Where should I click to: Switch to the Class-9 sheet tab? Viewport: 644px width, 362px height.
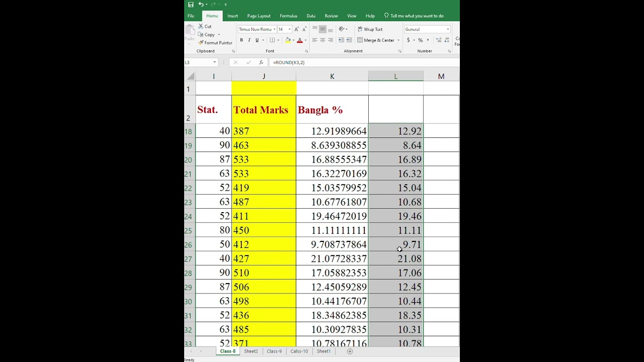pos(274,351)
